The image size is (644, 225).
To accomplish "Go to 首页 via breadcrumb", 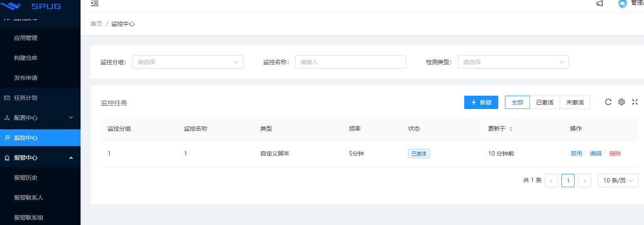I will [x=96, y=24].
